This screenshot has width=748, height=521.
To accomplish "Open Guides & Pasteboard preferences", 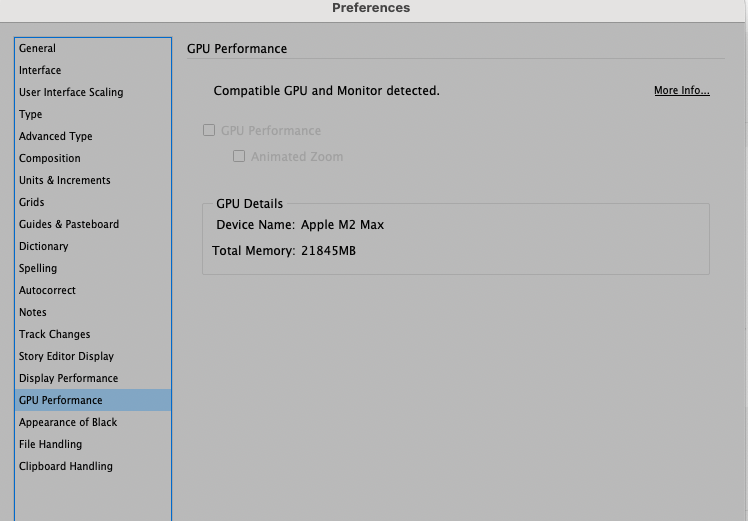I will 69,224.
